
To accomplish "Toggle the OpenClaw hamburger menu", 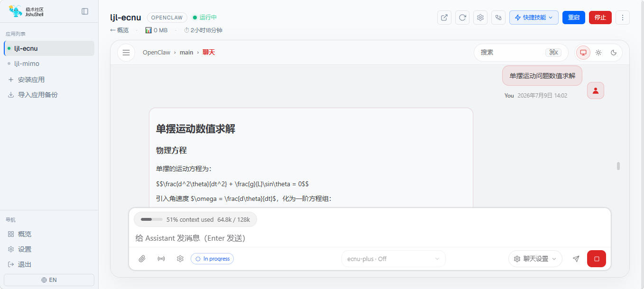I will (x=126, y=53).
